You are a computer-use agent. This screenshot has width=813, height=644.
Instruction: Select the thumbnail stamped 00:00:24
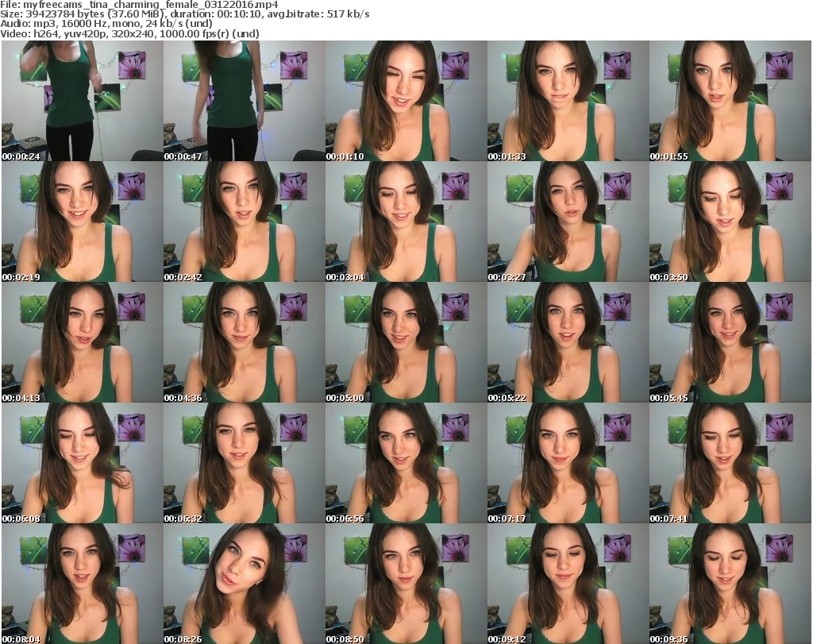pyautogui.click(x=83, y=101)
